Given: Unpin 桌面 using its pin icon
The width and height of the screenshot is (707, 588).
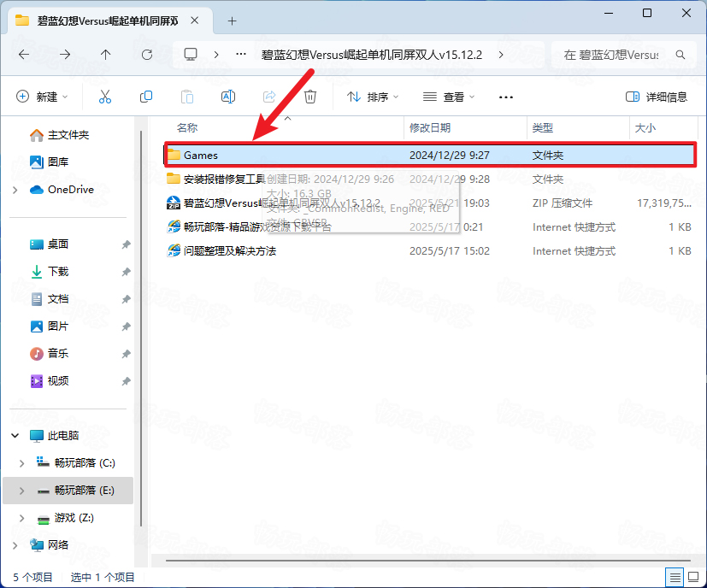Looking at the screenshot, I should click(x=126, y=244).
